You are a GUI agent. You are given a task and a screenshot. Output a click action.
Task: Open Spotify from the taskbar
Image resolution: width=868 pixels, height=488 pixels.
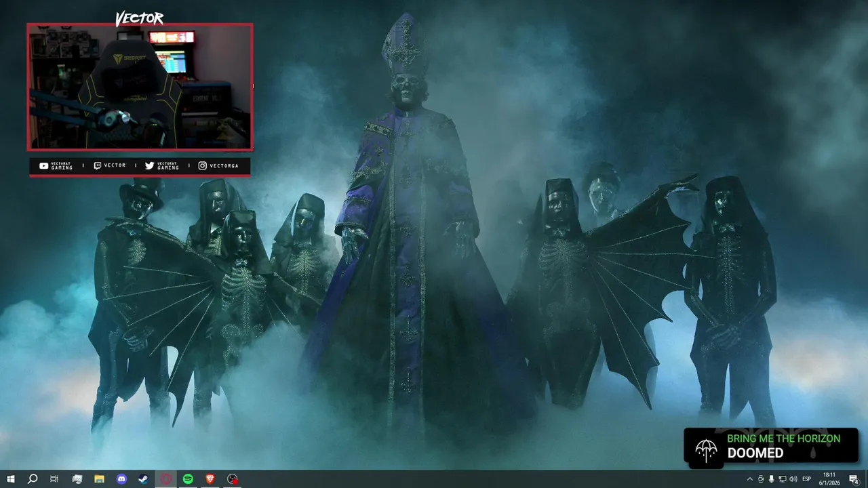click(188, 479)
